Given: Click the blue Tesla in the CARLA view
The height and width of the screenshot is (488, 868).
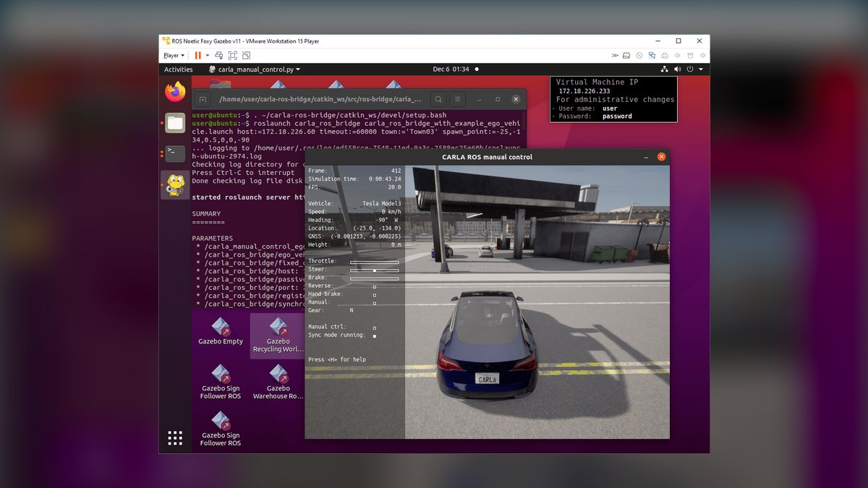Looking at the screenshot, I should point(488,347).
